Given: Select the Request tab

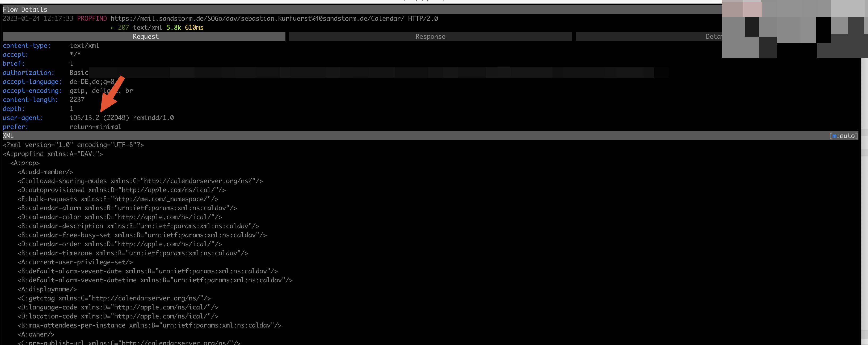Looking at the screenshot, I should [x=145, y=36].
